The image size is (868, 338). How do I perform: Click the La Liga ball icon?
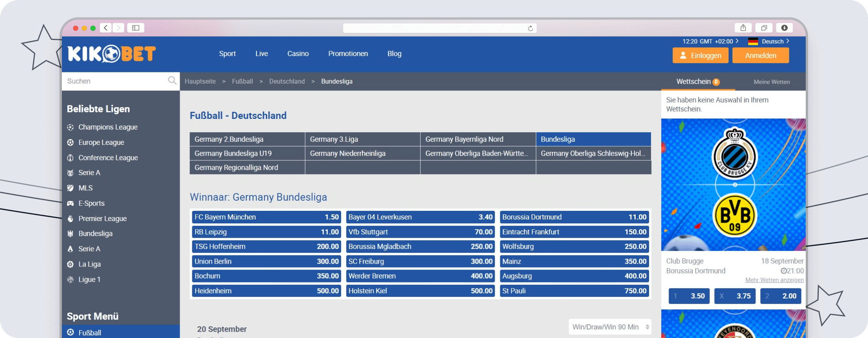click(x=71, y=264)
